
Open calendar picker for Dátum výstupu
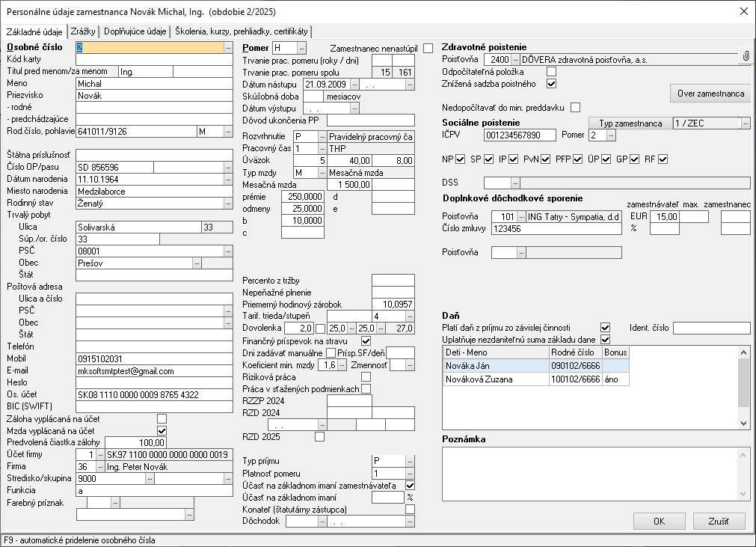pyautogui.click(x=355, y=109)
